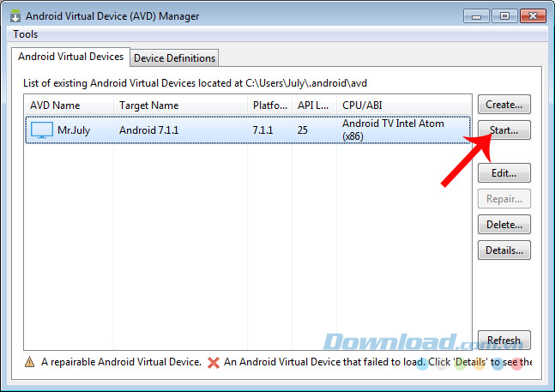This screenshot has width=555, height=392.
Task: Click the Android TV Intel Atom (x86) cell
Action: 393,130
